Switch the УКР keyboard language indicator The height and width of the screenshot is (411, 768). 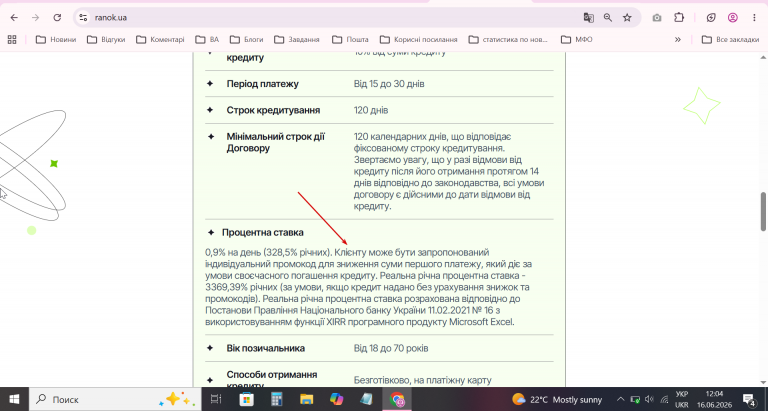coord(681,399)
